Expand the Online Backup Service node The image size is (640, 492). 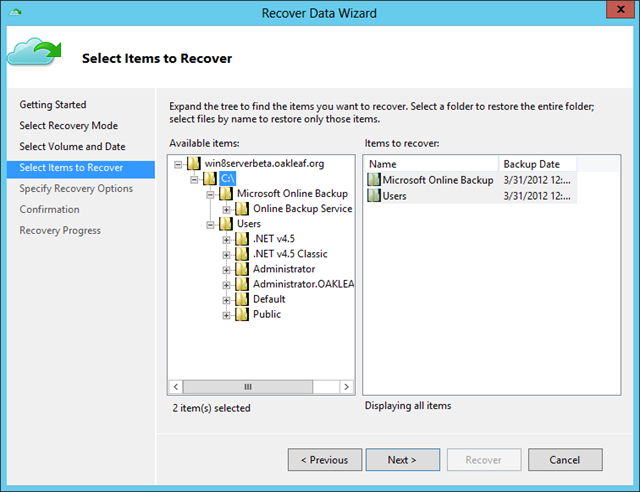tap(226, 210)
